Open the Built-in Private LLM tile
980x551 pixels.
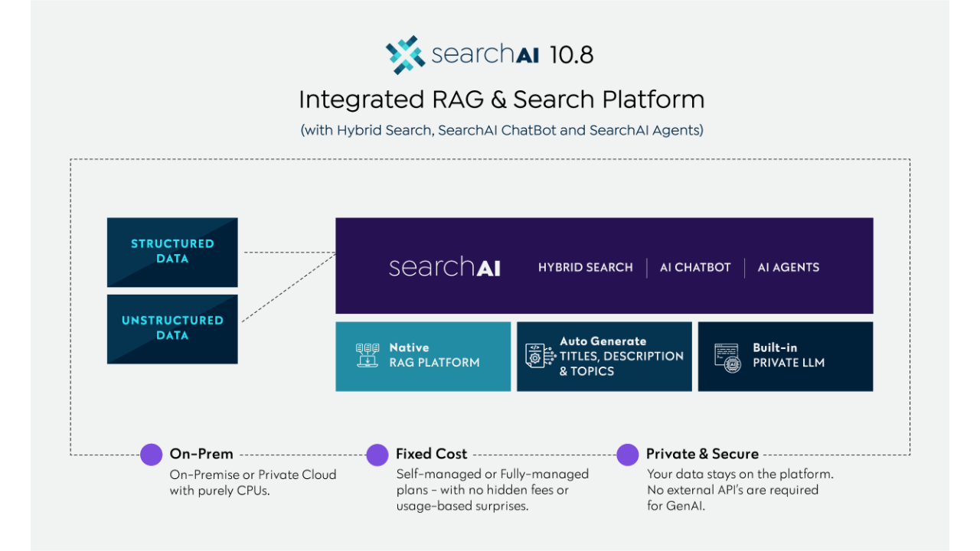[x=786, y=357]
